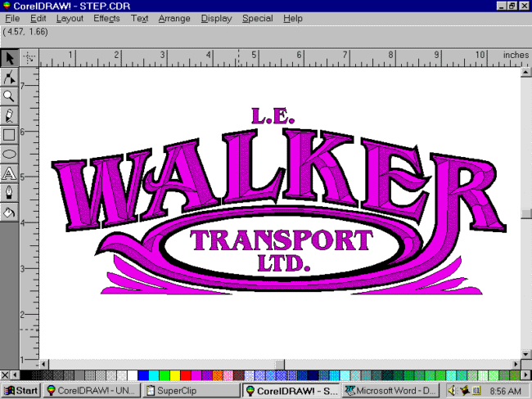This screenshot has width=532, height=399.
Task: Click the CorelDRAW! - S... taskbar button
Action: 291,391
